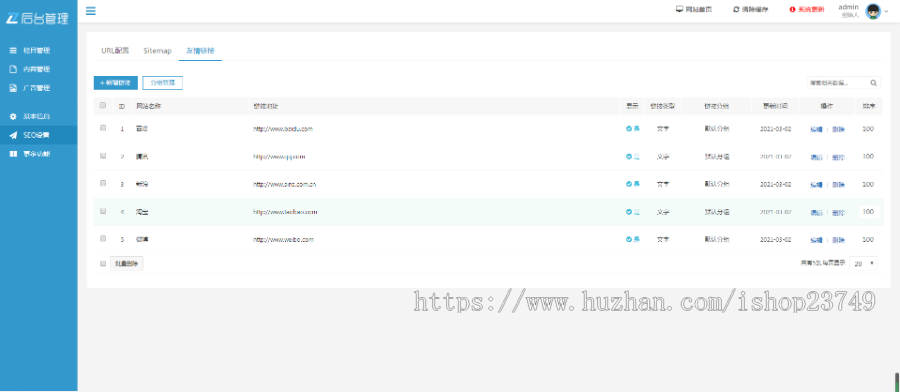This screenshot has height=392, width=900.
Task: Click the red 系统更新 link
Action: [x=807, y=10]
